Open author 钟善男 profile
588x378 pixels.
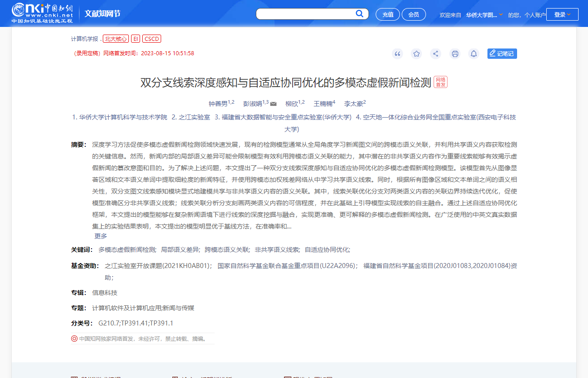click(x=218, y=104)
